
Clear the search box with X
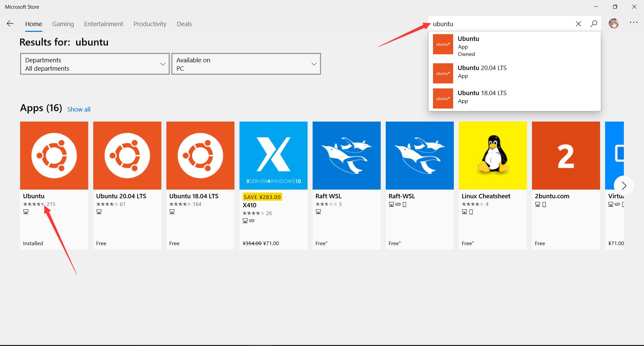(579, 24)
